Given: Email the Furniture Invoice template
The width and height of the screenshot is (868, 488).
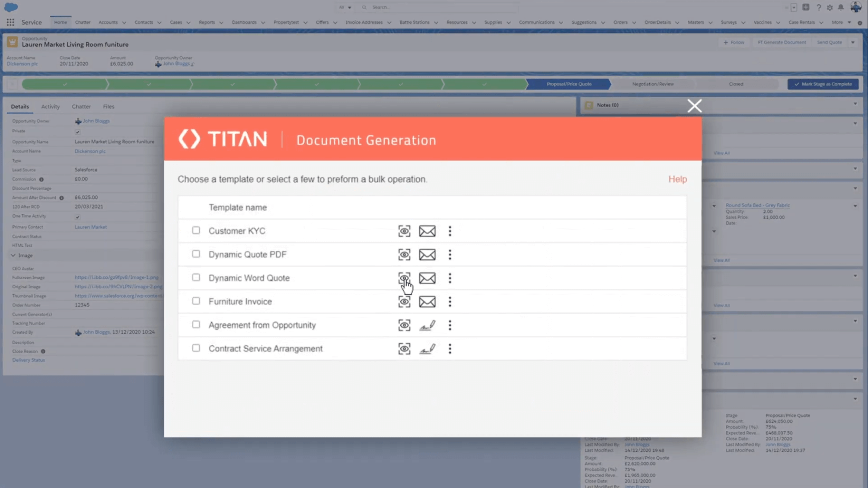Looking at the screenshot, I should coord(427,302).
